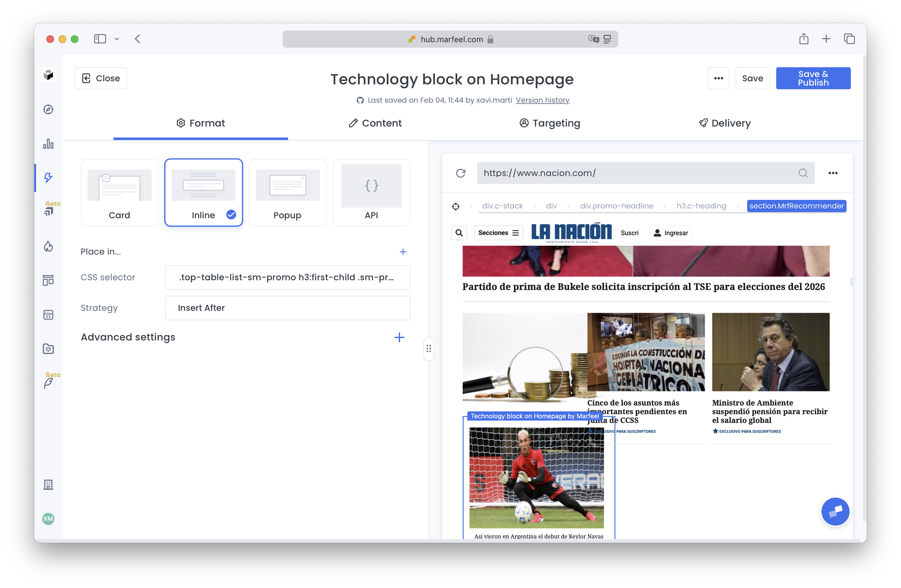The image size is (901, 588).
Task: Open the Strategy Insert After dropdown
Action: [287, 308]
